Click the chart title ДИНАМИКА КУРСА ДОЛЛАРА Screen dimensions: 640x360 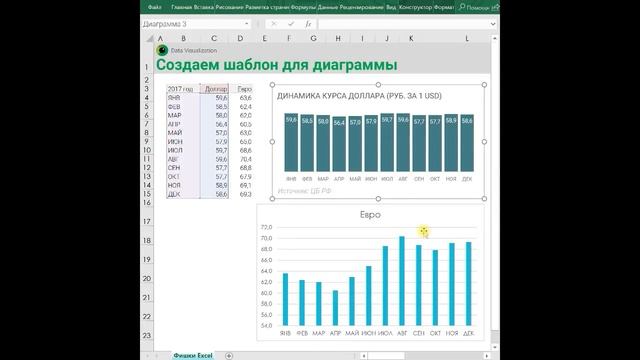359,96
